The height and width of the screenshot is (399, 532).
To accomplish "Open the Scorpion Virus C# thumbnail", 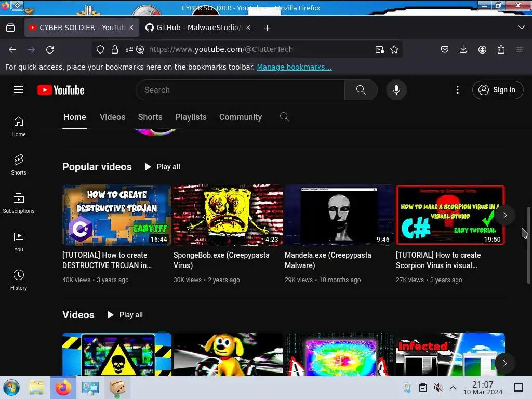I will [450, 215].
